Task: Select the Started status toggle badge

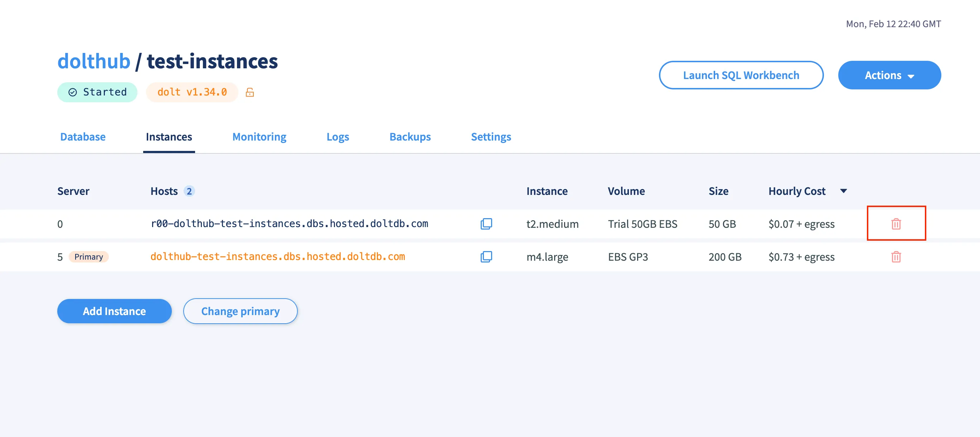Action: click(97, 92)
